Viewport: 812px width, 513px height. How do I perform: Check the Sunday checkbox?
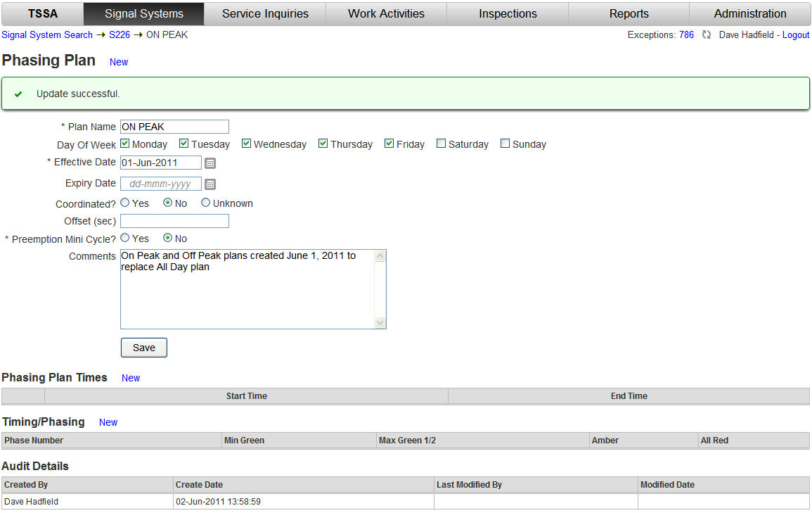pos(505,144)
